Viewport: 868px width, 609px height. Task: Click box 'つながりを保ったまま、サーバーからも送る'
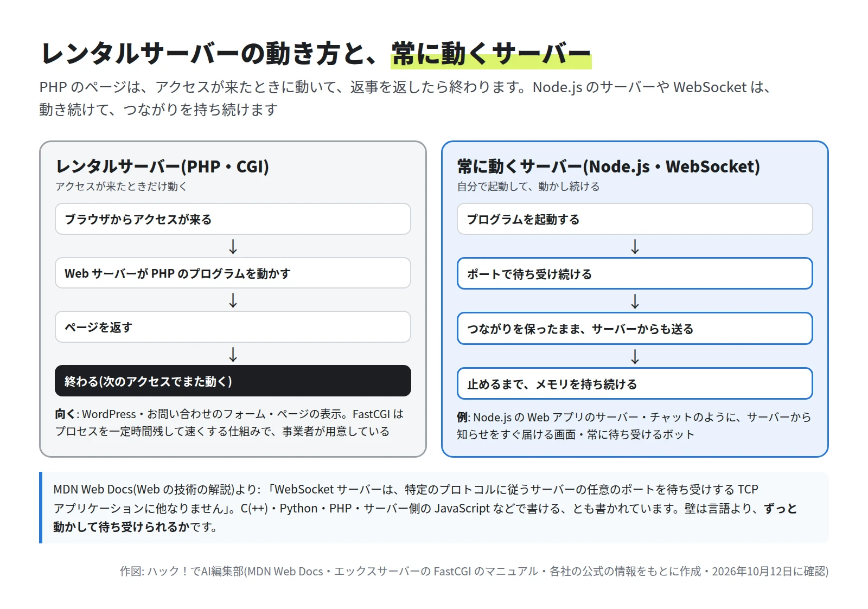click(x=635, y=329)
